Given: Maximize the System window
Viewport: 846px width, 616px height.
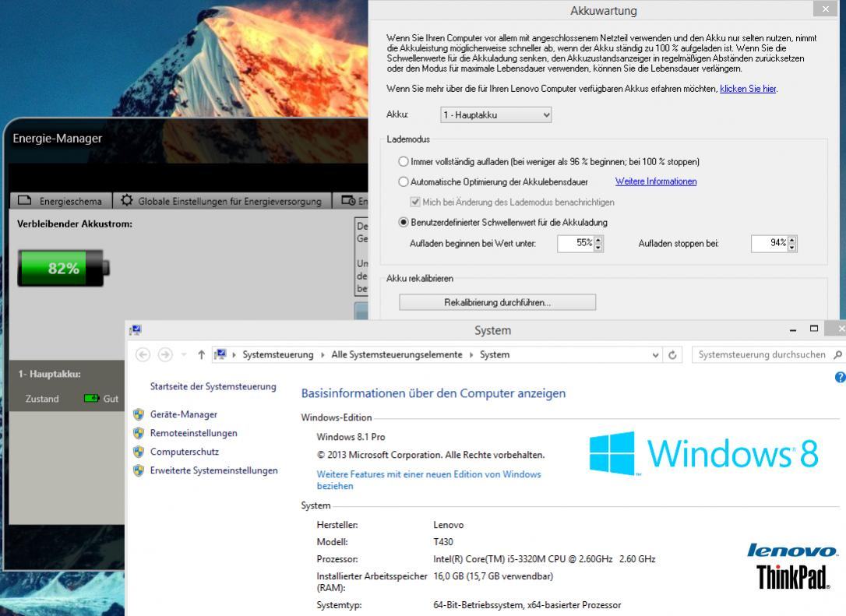Looking at the screenshot, I should [814, 329].
